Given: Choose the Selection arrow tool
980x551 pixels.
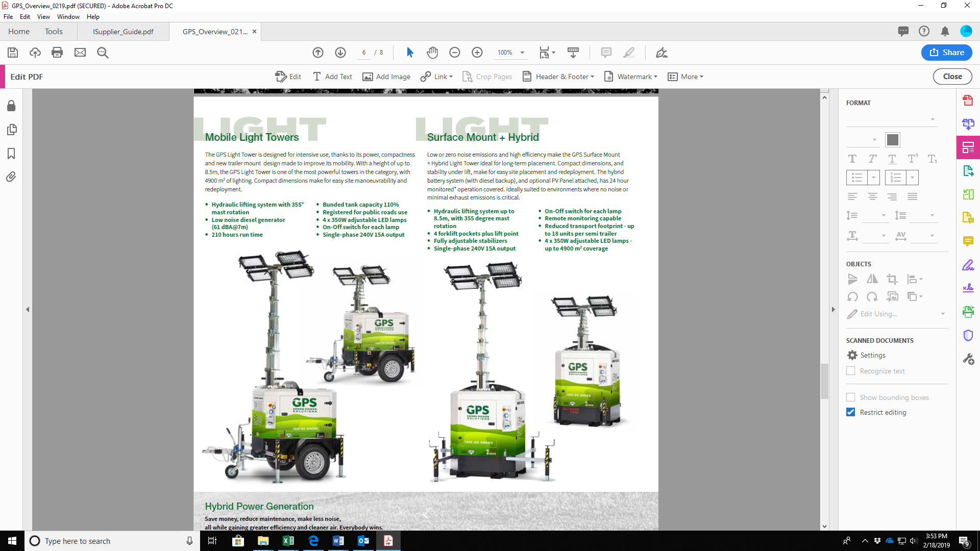Looking at the screenshot, I should pyautogui.click(x=410, y=53).
